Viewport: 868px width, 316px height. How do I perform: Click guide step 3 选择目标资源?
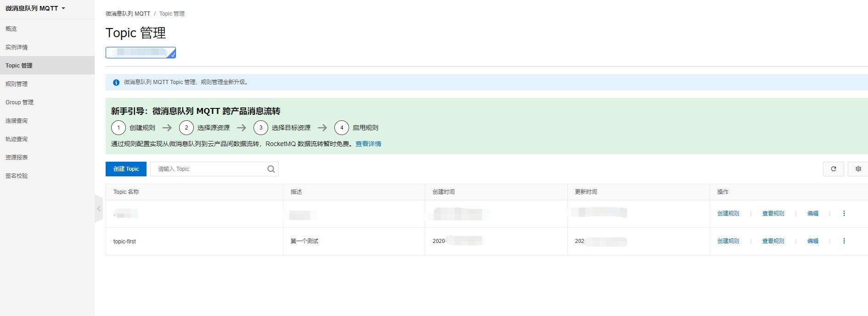click(x=282, y=128)
